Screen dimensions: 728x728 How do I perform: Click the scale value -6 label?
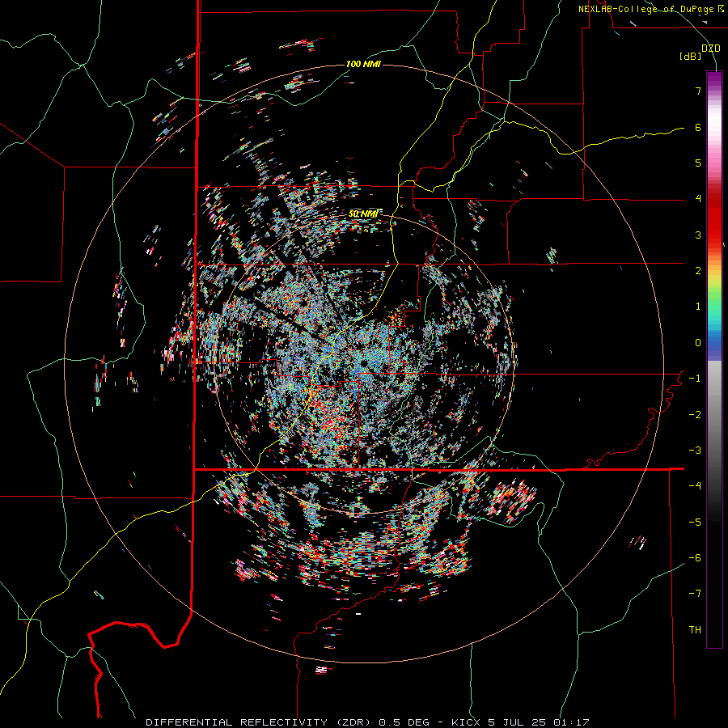[x=695, y=558]
